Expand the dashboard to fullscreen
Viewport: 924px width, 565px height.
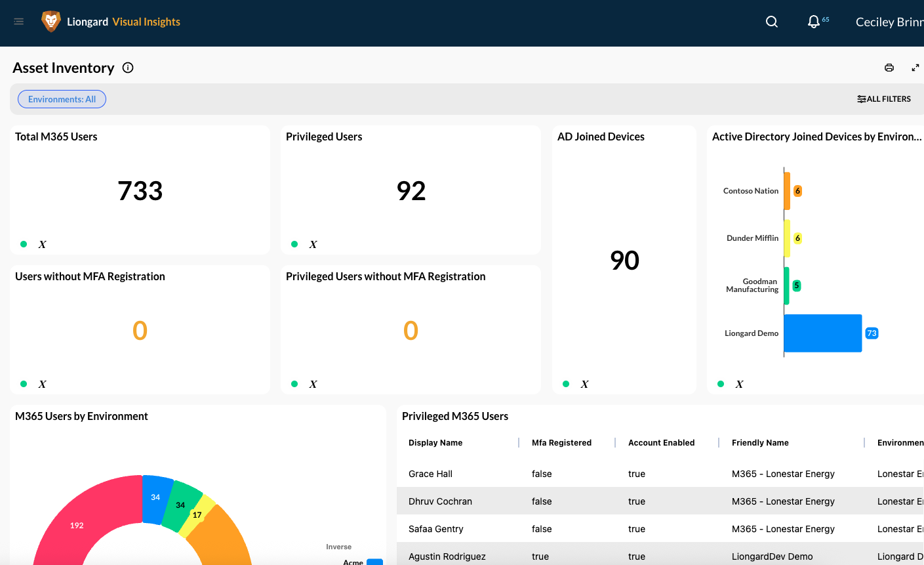915,68
